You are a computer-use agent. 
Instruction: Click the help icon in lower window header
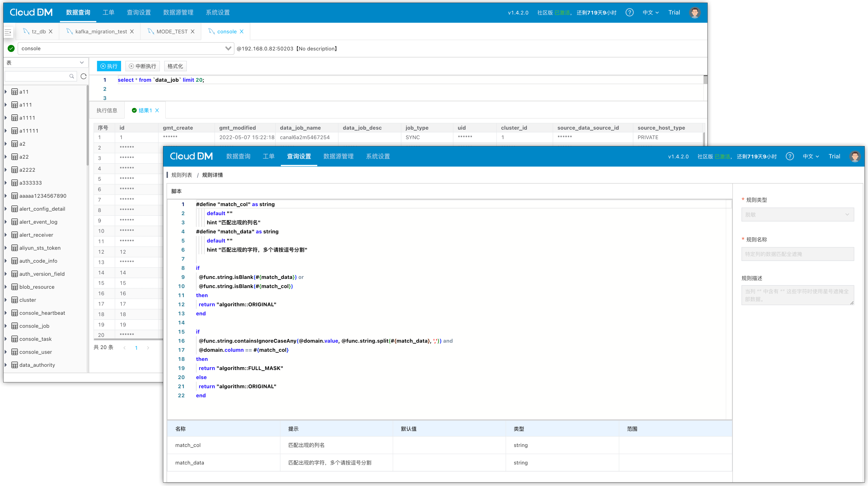click(790, 156)
